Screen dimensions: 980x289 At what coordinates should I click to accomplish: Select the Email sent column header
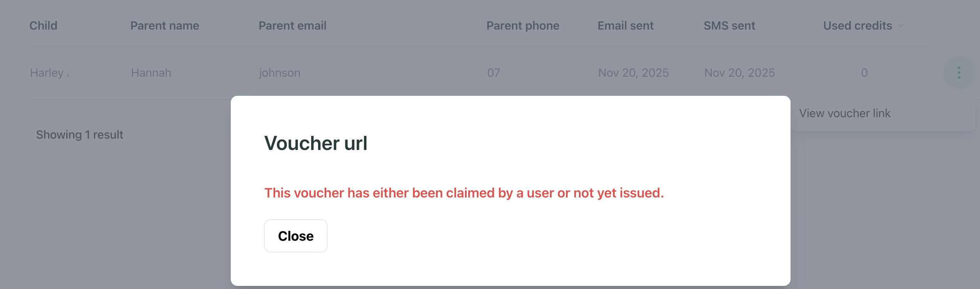[625, 25]
